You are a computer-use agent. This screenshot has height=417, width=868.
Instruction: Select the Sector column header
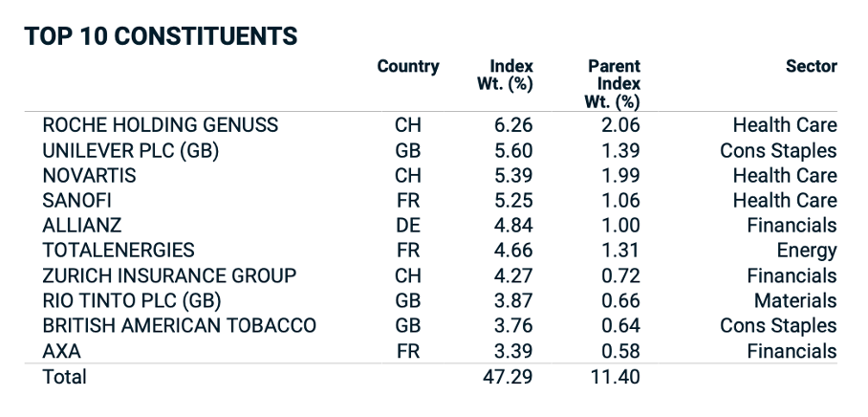812,66
